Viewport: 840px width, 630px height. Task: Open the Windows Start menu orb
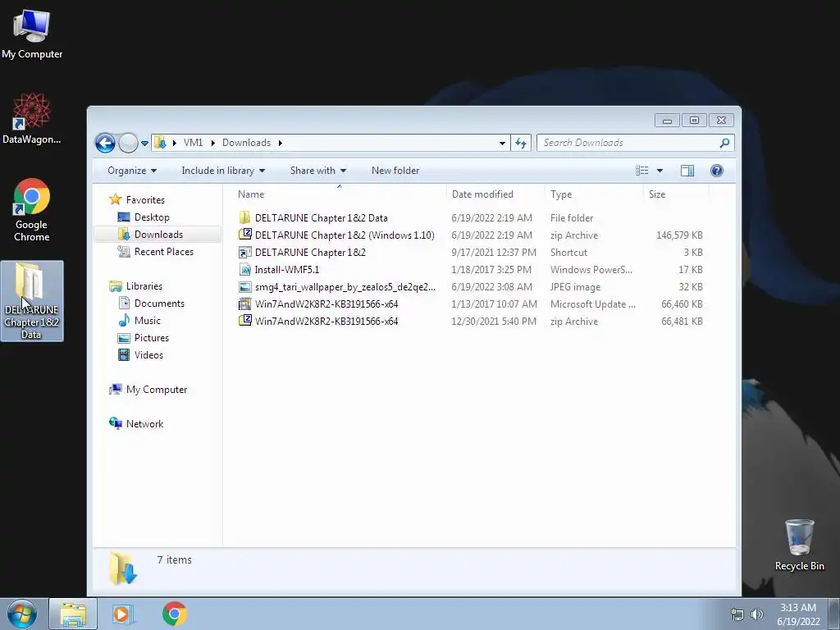22,614
